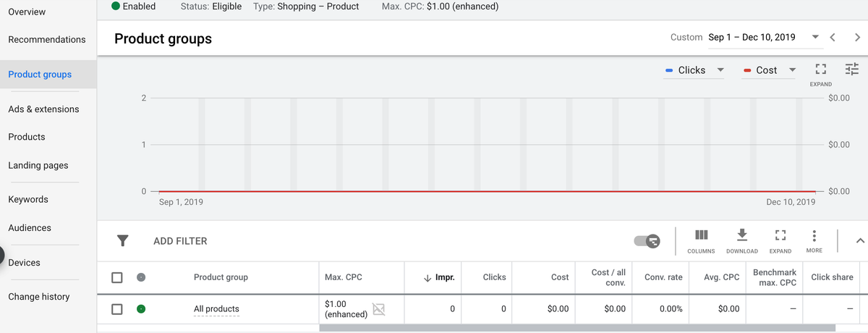
Task: Open Ads & extensions in the sidebar
Action: pyautogui.click(x=43, y=109)
